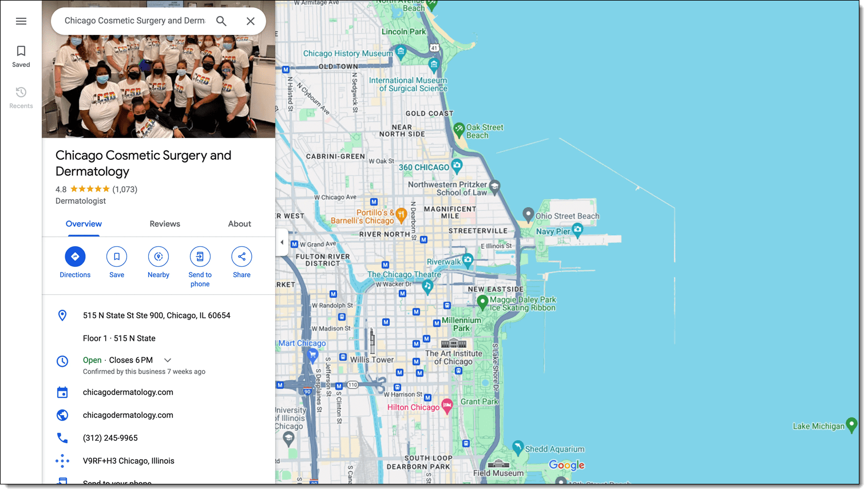Open the Recents history panel
Viewport: 868px width, 493px height.
coord(21,97)
